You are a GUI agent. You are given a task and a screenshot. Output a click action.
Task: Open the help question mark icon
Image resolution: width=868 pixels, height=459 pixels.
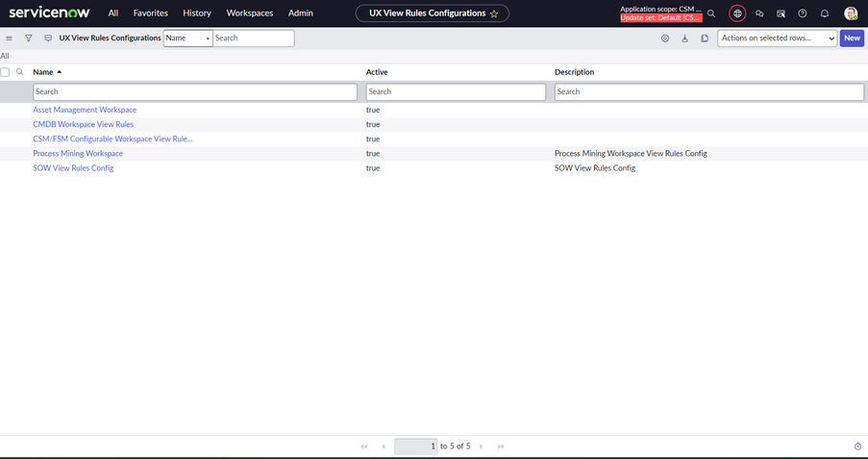(x=803, y=13)
